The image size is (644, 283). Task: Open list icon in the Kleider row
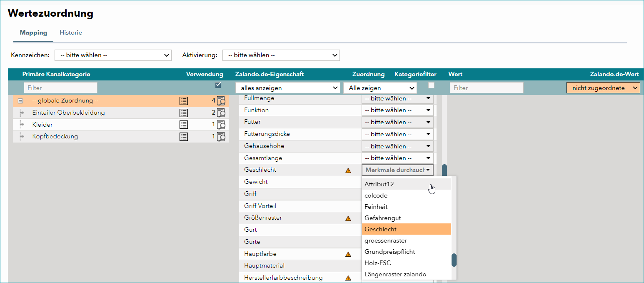click(x=184, y=125)
